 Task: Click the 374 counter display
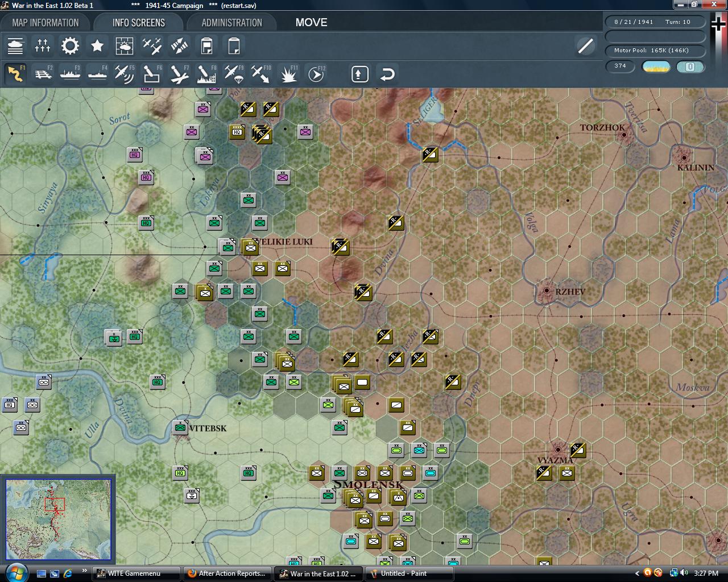621,66
